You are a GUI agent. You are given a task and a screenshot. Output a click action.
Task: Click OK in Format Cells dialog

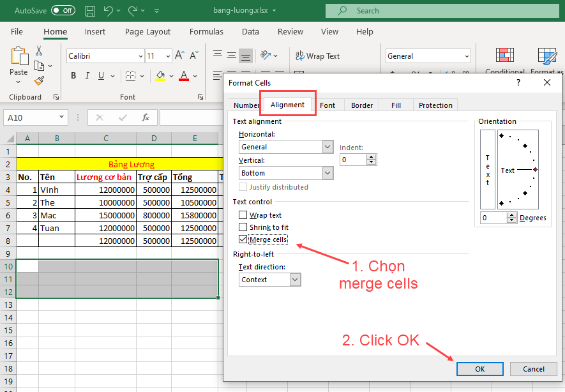[x=479, y=369]
